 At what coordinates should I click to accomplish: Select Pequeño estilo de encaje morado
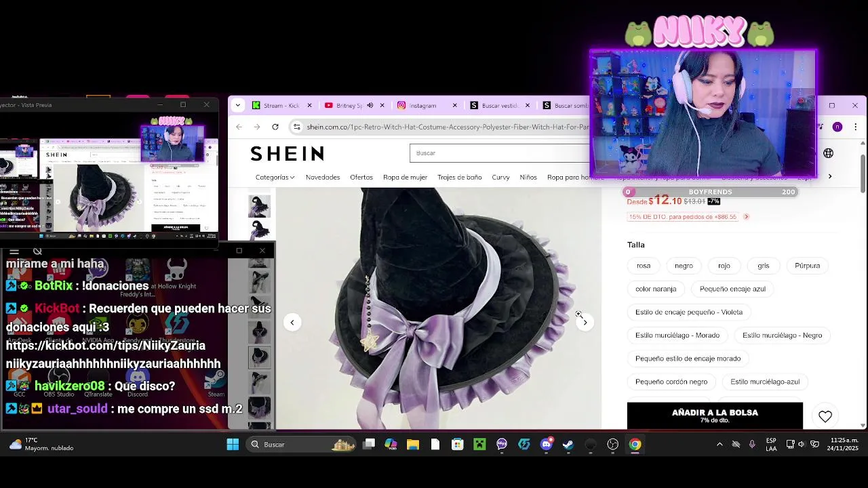tap(688, 359)
